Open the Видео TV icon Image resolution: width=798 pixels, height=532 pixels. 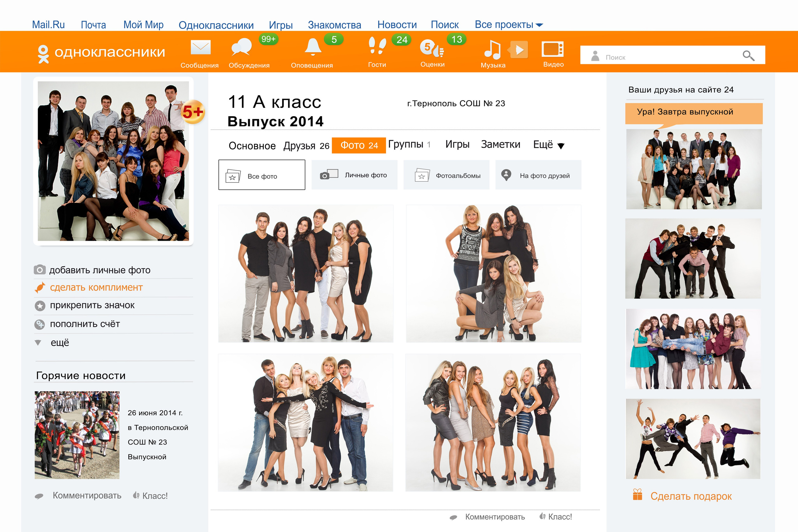[552, 50]
